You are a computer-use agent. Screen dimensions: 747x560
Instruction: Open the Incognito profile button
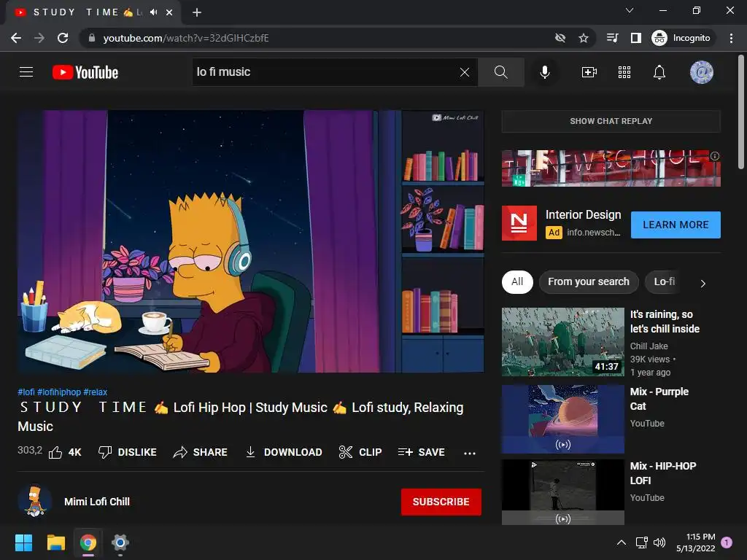pyautogui.click(x=682, y=38)
